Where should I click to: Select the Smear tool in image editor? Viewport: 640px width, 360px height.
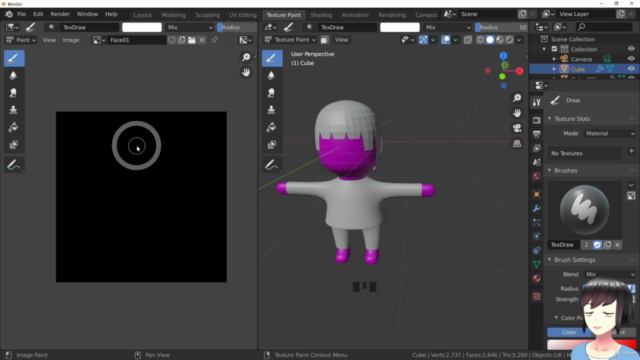(x=13, y=93)
